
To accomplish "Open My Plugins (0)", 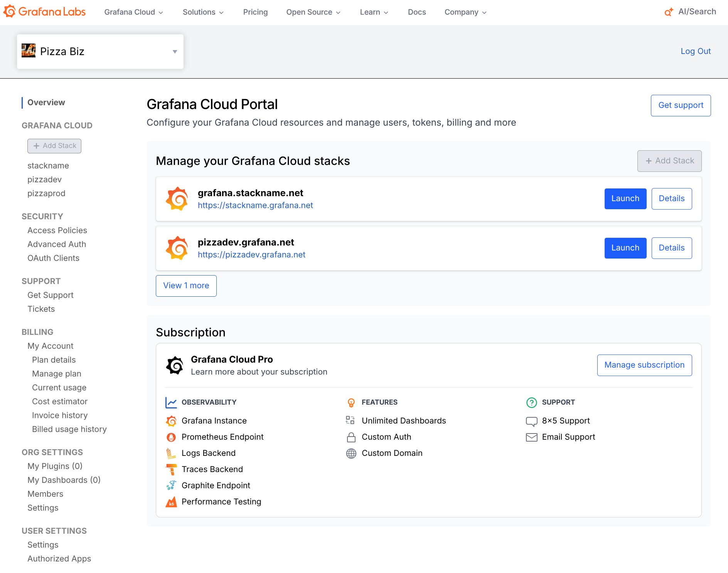I will point(55,466).
